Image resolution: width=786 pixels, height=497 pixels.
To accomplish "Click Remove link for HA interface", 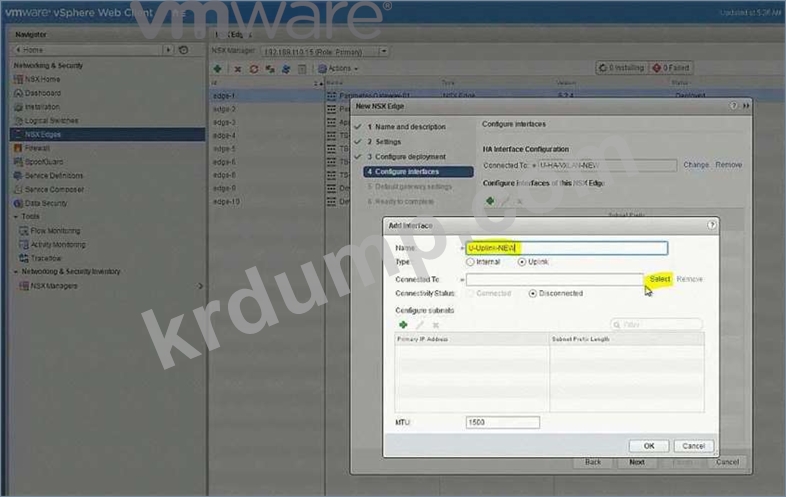I will point(728,164).
